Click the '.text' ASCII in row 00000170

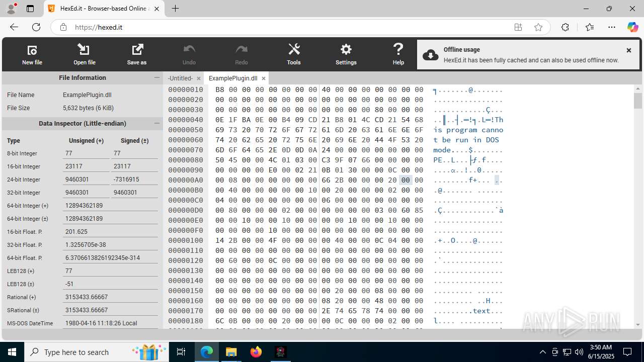click(479, 311)
